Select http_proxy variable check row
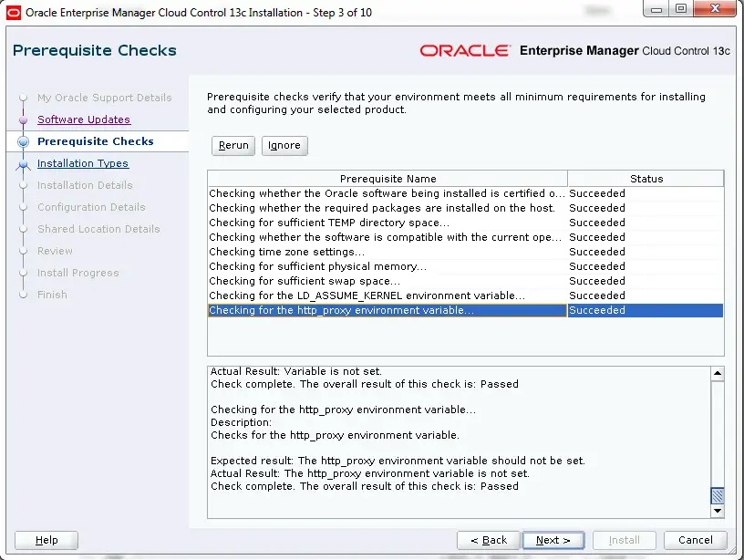The image size is (744, 560). (x=466, y=310)
